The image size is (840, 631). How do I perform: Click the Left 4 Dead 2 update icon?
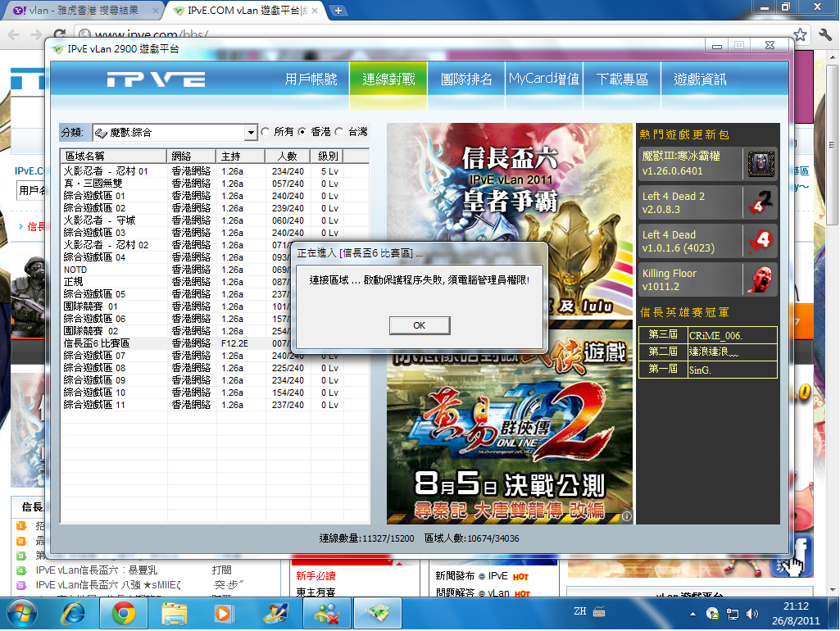(x=761, y=202)
